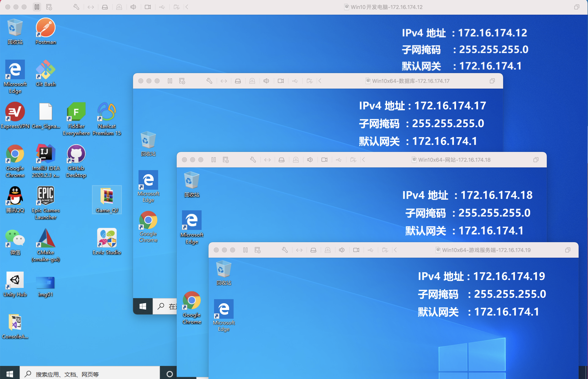Collapse toolbar chevron in 开发电脑 VM window
The width and height of the screenshot is (588, 379).
point(187,7)
